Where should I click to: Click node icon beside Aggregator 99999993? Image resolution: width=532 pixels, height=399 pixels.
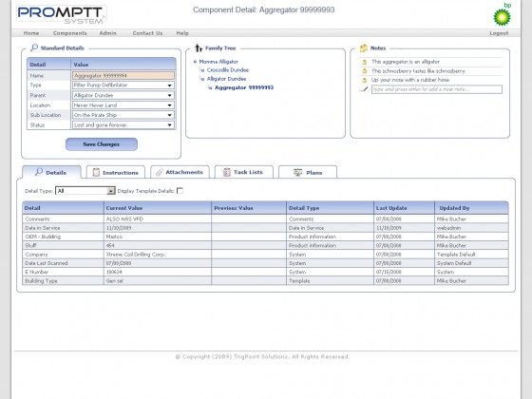click(210, 87)
